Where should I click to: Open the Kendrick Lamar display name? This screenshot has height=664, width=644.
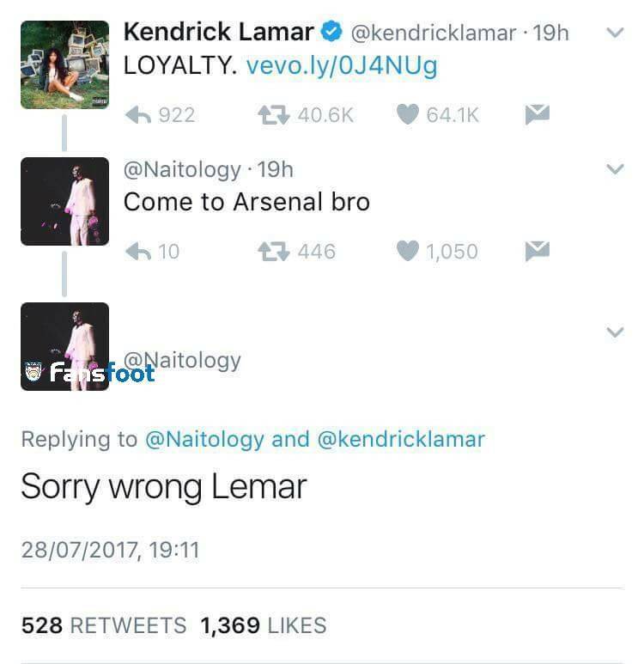click(218, 33)
